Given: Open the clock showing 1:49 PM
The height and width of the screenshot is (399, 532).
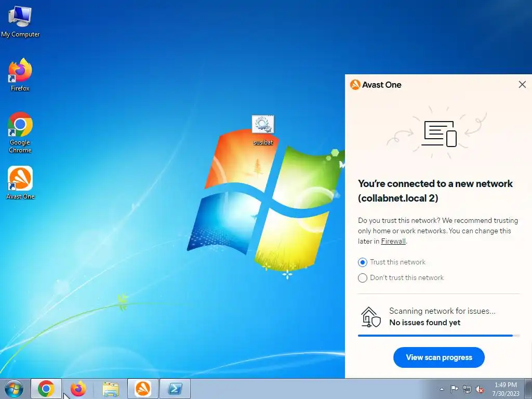Looking at the screenshot, I should [x=506, y=389].
